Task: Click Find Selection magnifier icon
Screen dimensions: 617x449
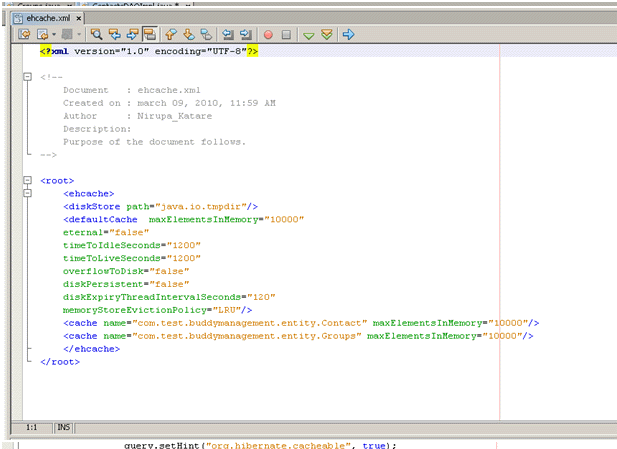Action: (96, 35)
